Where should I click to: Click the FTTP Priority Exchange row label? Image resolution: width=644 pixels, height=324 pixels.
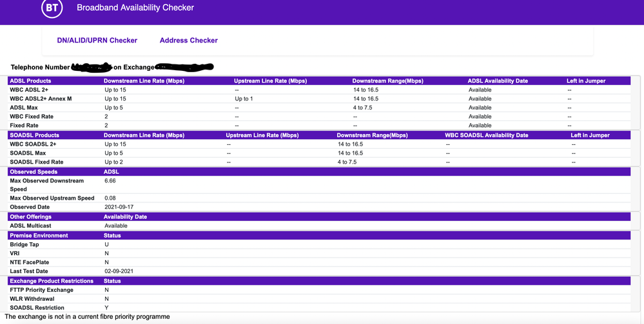(x=42, y=290)
